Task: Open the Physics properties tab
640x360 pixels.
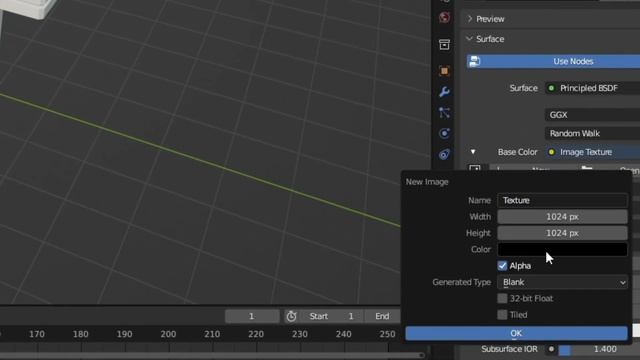Action: tap(444, 133)
